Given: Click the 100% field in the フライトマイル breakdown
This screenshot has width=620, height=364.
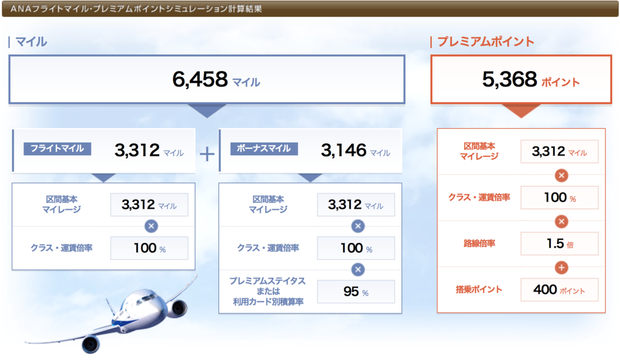Looking at the screenshot, I should click(x=149, y=248).
